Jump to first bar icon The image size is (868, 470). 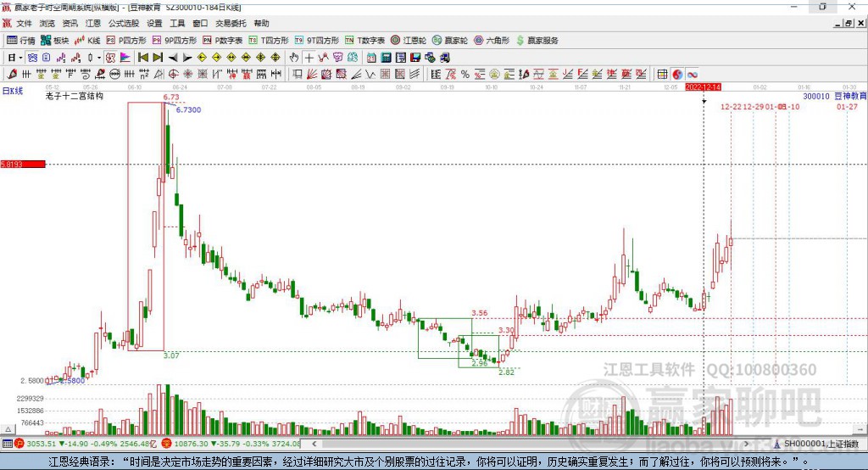tap(142, 58)
